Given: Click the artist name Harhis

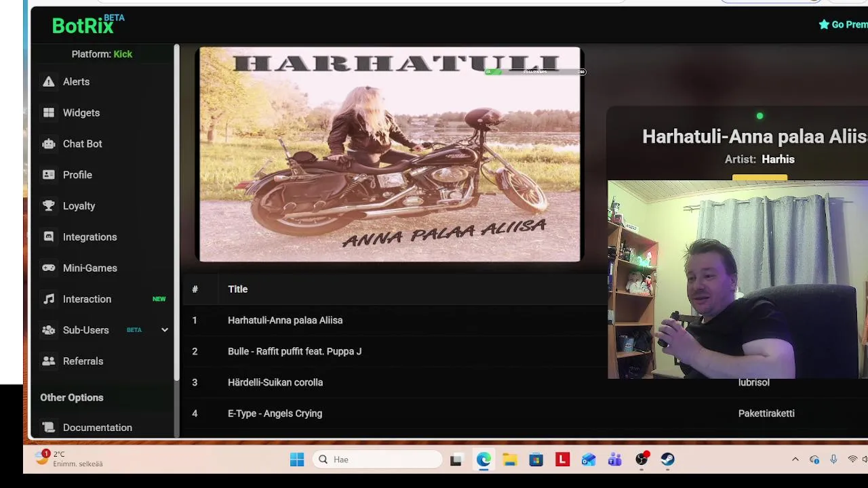Looking at the screenshot, I should tap(778, 159).
